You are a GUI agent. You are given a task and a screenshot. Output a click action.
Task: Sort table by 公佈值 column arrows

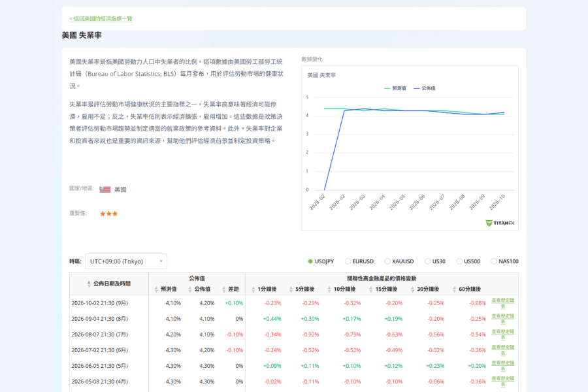[190, 289]
